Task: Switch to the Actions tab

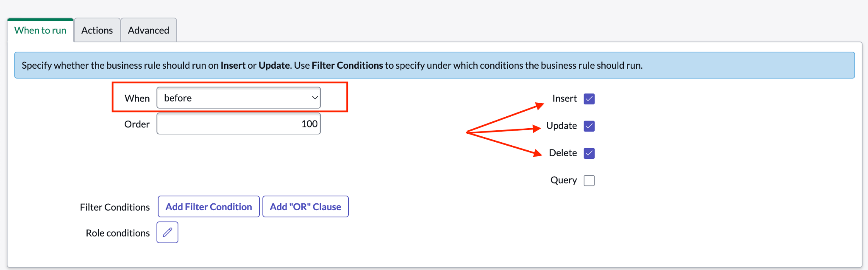Action: [97, 30]
